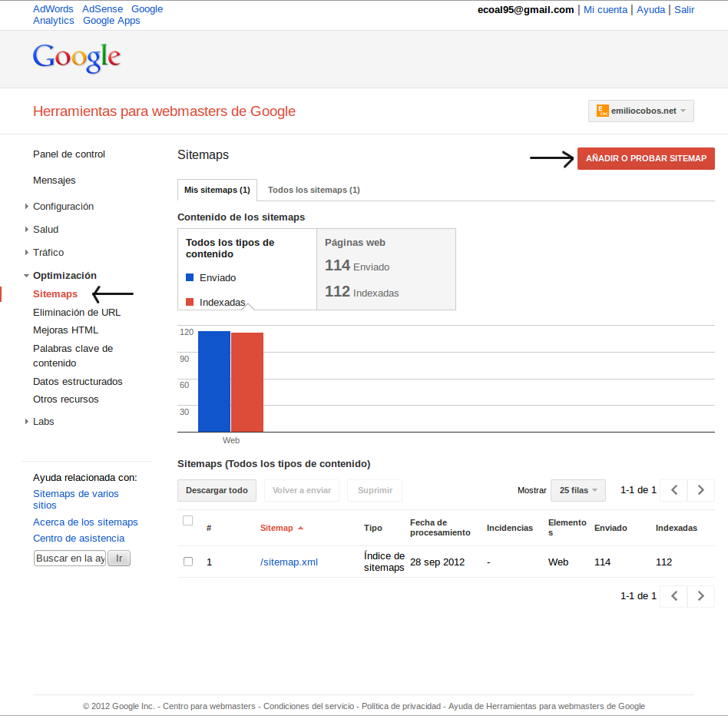Screen dimensions: 728x716
Task: Select the Mis sitemaps tab
Action: click(x=217, y=190)
